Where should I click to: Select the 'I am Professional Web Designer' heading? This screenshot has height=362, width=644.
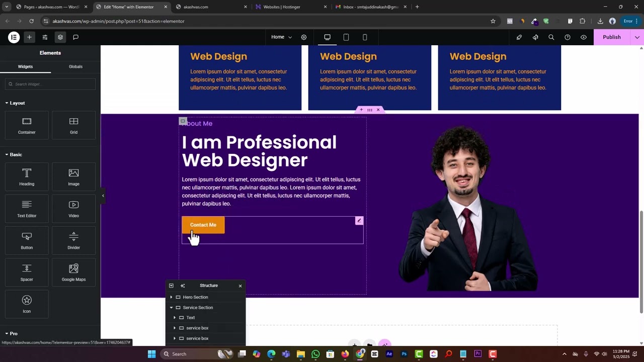pos(259,151)
